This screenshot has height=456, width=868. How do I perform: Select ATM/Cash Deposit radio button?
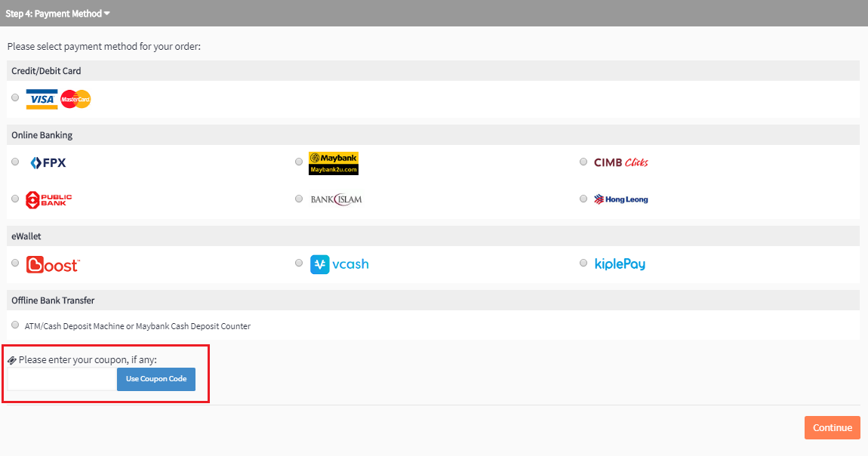(x=16, y=325)
